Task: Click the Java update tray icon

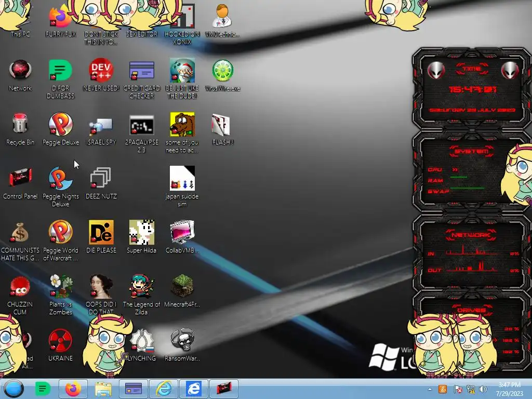Action: 443,389
